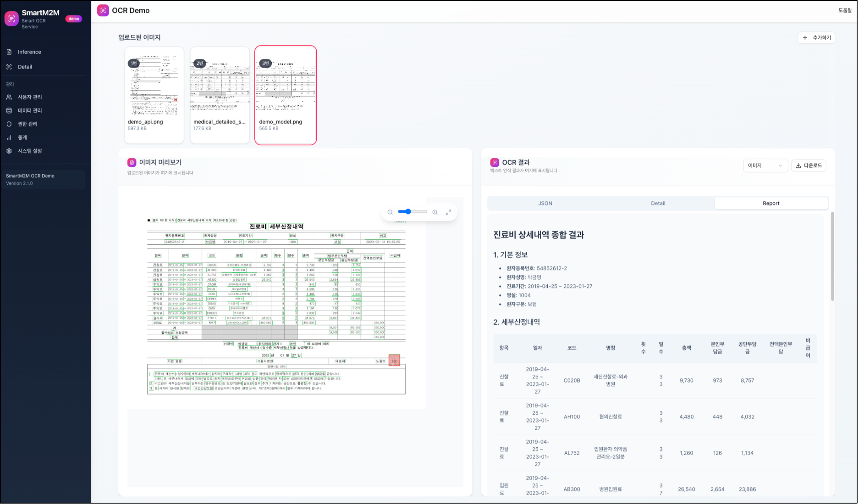
Task: Click the zoom out magnifier icon
Action: (x=390, y=212)
